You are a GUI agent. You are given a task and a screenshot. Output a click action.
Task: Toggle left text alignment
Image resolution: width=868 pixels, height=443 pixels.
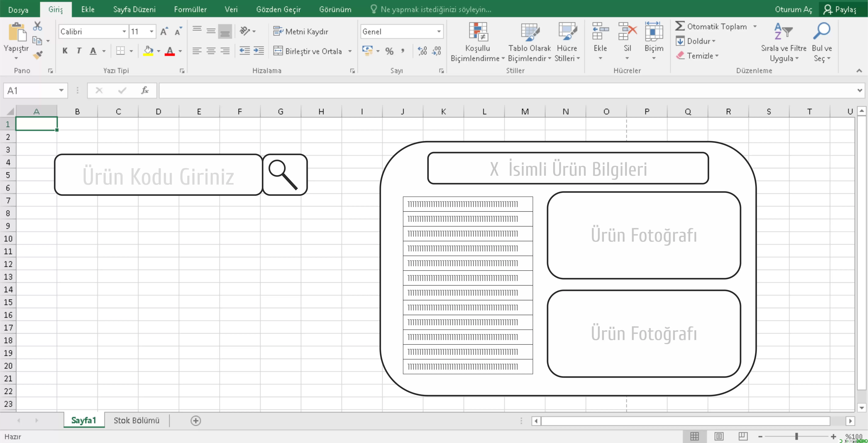[x=197, y=51]
